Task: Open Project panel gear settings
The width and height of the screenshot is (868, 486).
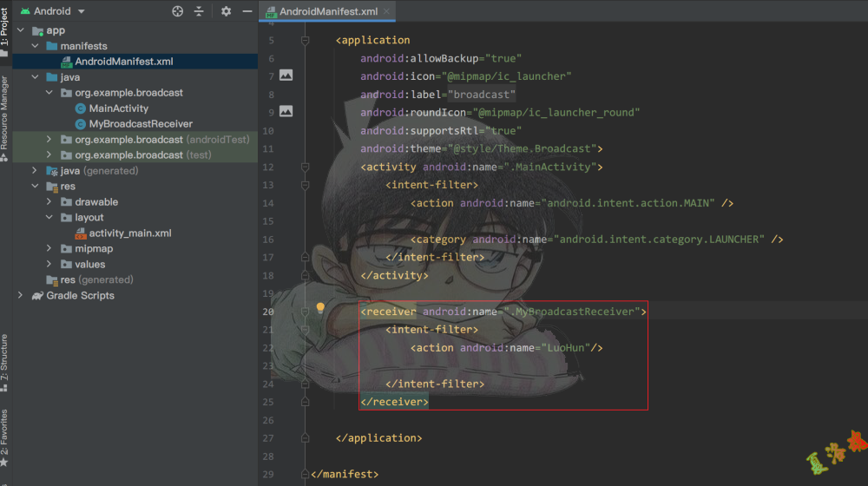Action: click(x=226, y=11)
